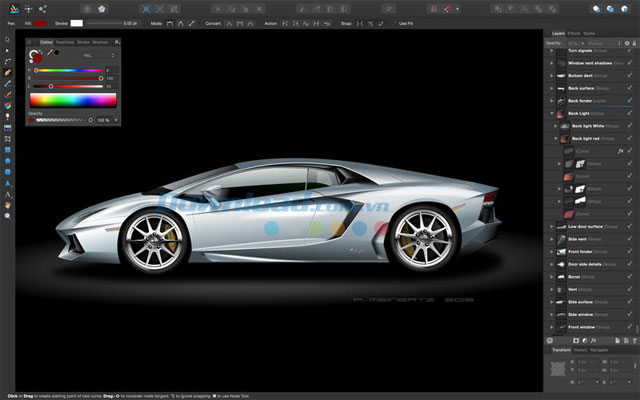
Task: Open the opacity percent dropdown arrow
Action: [x=116, y=120]
